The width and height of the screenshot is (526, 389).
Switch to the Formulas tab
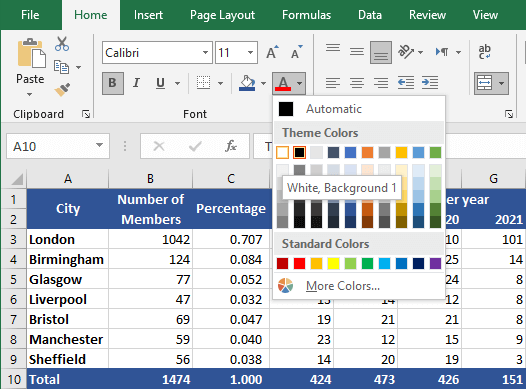(306, 15)
